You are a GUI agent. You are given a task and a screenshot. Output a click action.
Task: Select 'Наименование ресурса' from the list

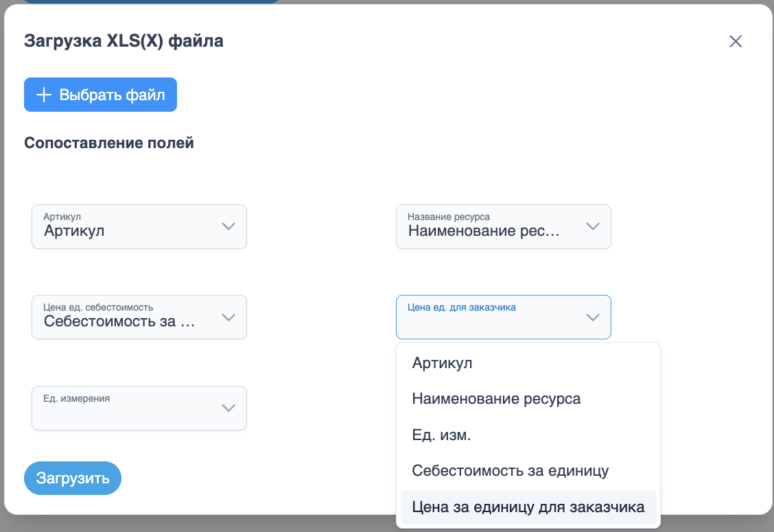(x=528, y=398)
